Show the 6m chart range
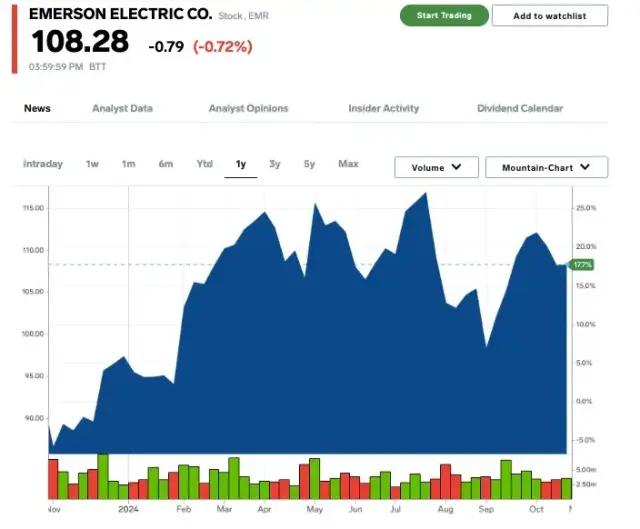This screenshot has height=529, width=640. click(165, 164)
